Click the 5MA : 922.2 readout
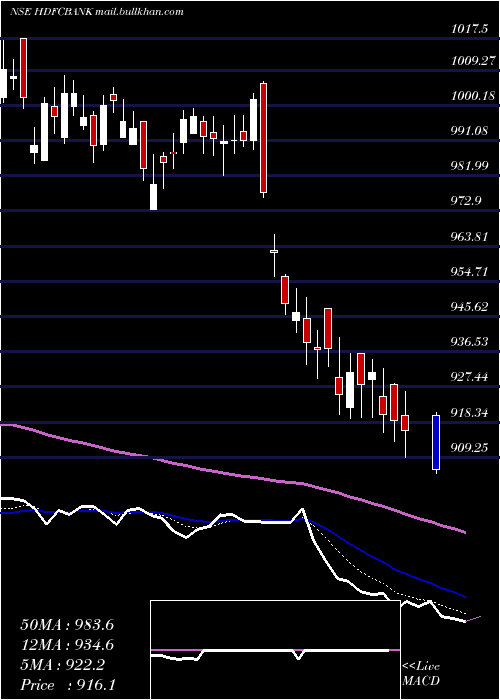Image resolution: width=500 pixels, height=700 pixels. coord(63,665)
